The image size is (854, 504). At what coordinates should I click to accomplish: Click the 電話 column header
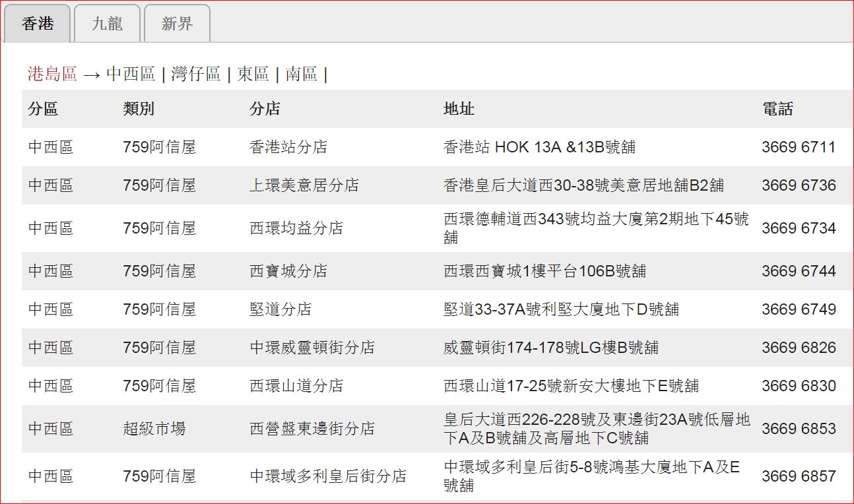point(777,109)
